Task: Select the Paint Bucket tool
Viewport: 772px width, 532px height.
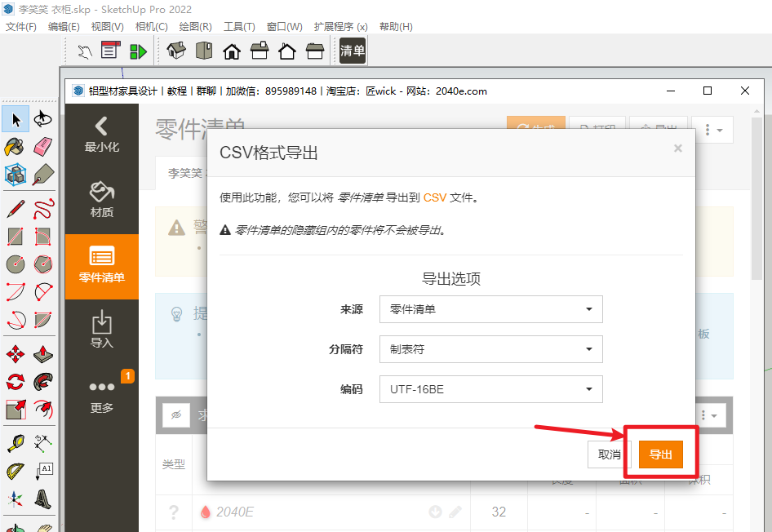Action: coord(15,147)
